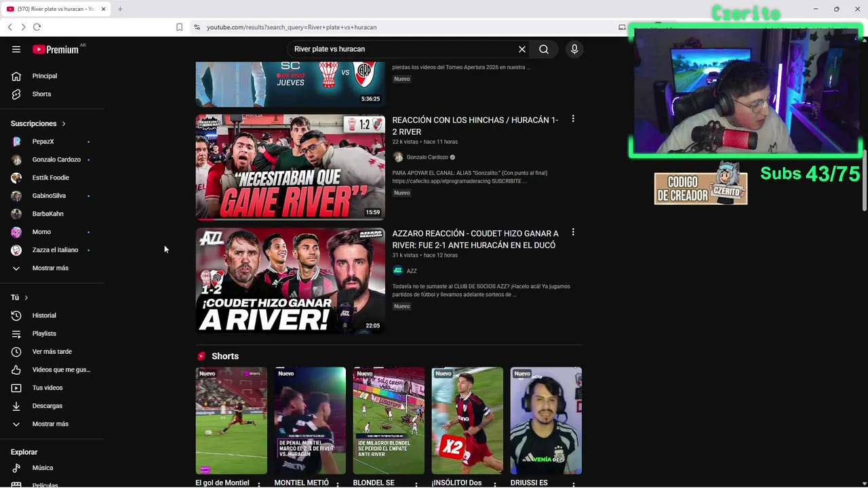Go forward with the browser forward arrow
Screen dimensions: 868x488
23,27
